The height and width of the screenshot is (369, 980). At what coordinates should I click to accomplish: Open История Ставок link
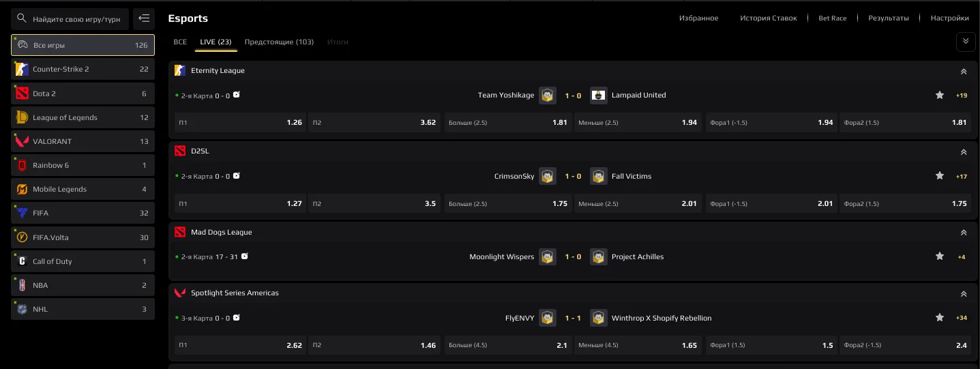(x=768, y=18)
